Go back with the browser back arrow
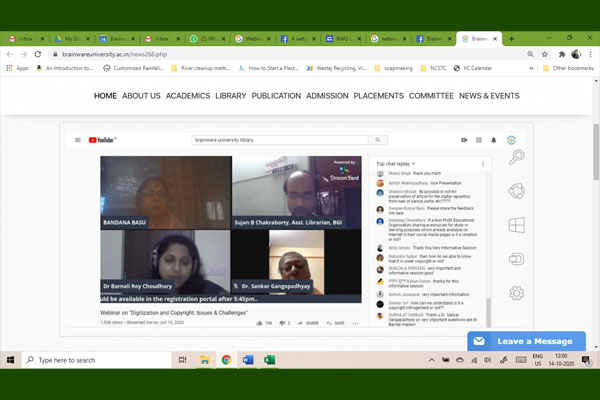This screenshot has width=600, height=400. tap(10, 54)
